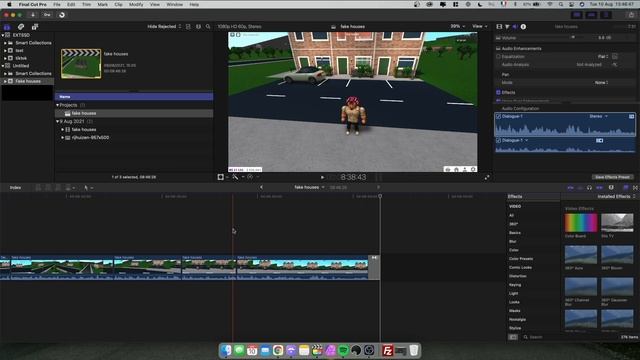Click the Transform tool icon below viewer

(221, 177)
